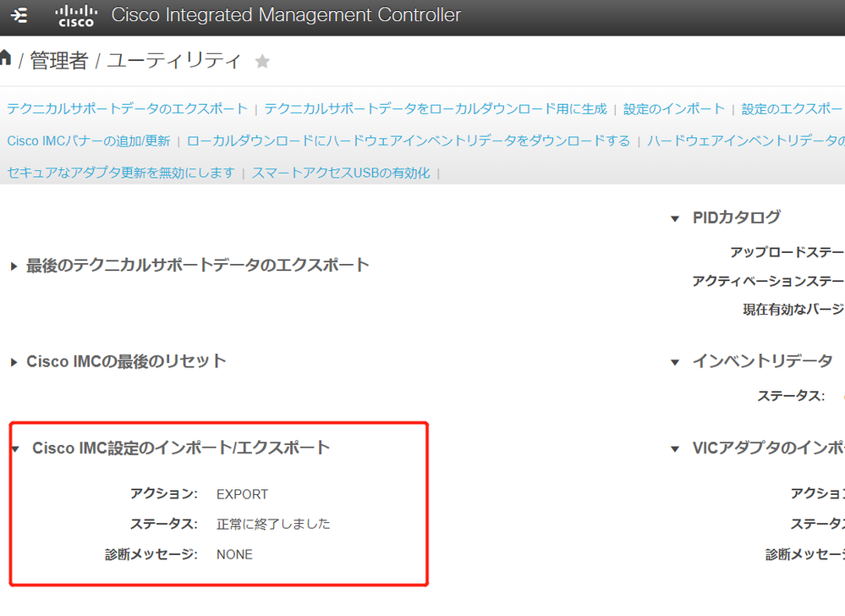Click the Cisco Integrated Management Controller title
This screenshot has height=616, width=845.
coord(286,15)
